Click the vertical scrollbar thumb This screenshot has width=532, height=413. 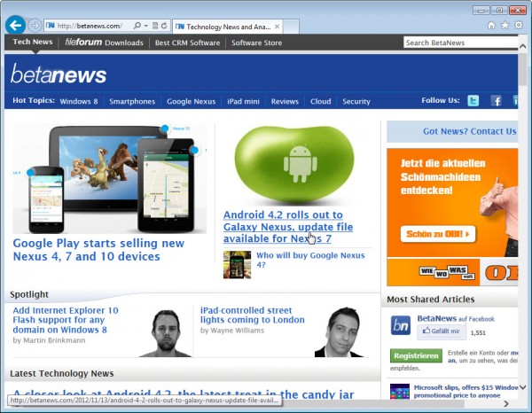(523, 69)
